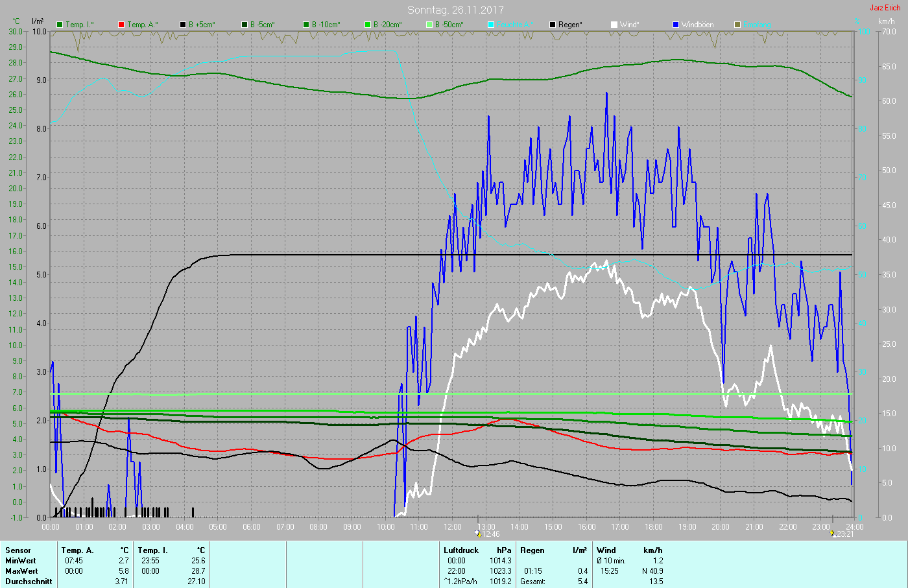Open the Jarz Erich link
The image size is (908, 588).
click(x=885, y=8)
